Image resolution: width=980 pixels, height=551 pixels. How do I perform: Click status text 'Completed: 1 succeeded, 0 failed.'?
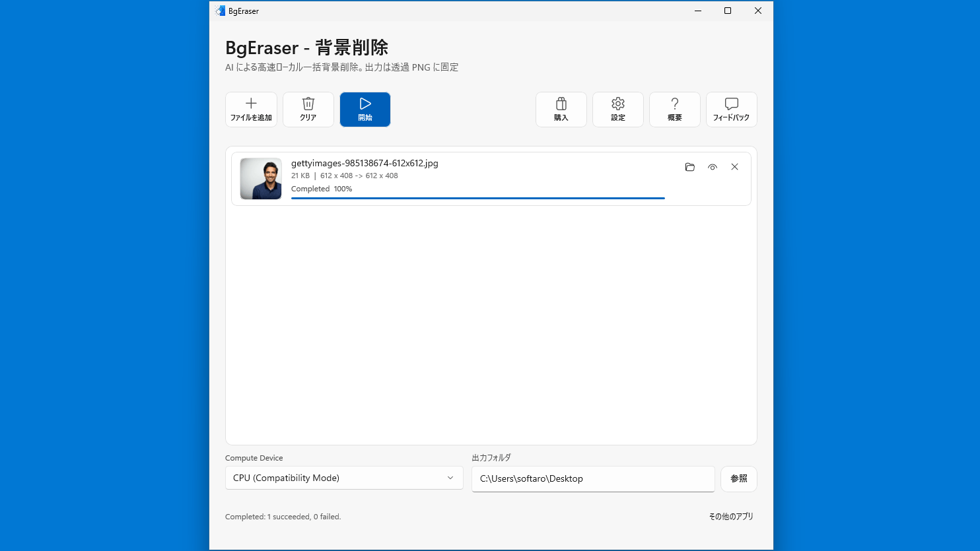click(x=283, y=517)
